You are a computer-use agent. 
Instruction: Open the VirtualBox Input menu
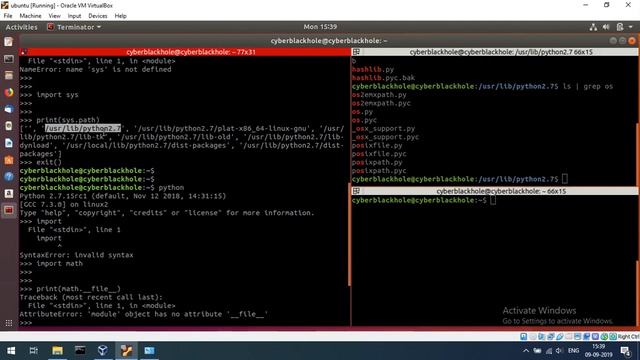74,16
